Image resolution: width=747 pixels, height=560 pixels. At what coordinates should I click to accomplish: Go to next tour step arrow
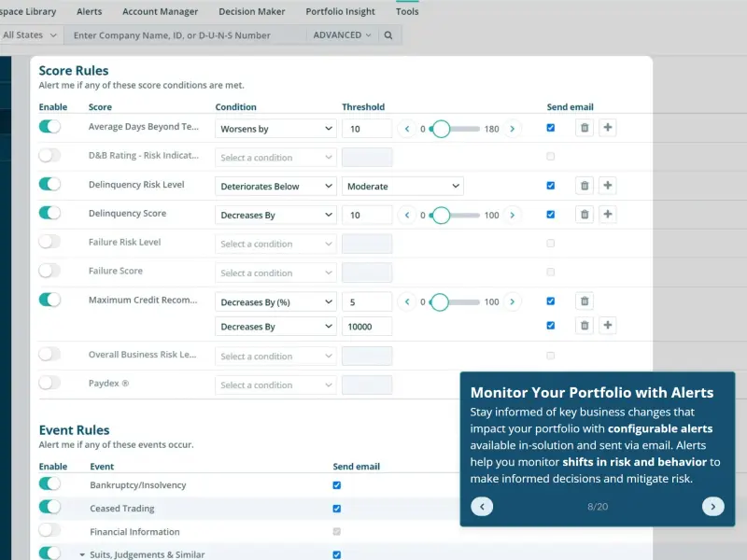[712, 506]
